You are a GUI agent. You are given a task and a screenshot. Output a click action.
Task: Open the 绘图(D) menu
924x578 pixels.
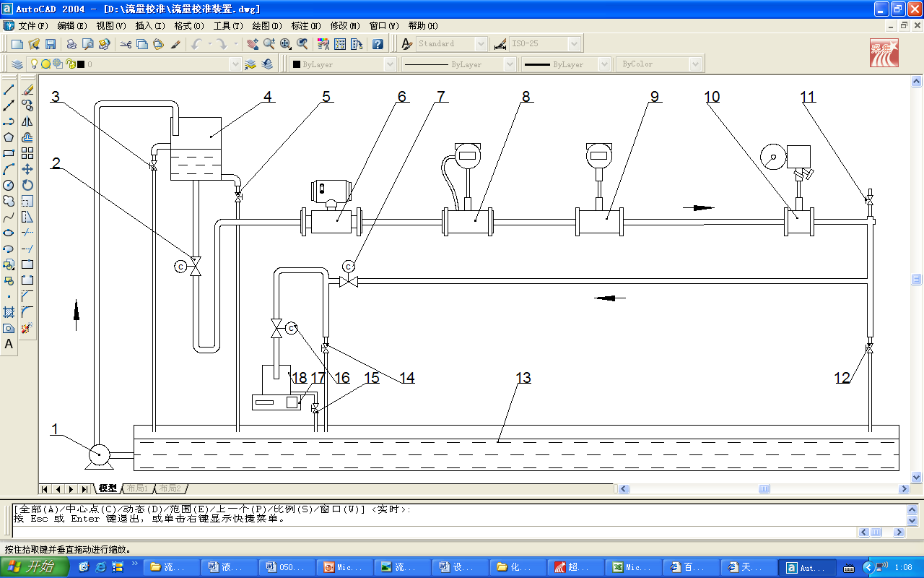point(267,25)
